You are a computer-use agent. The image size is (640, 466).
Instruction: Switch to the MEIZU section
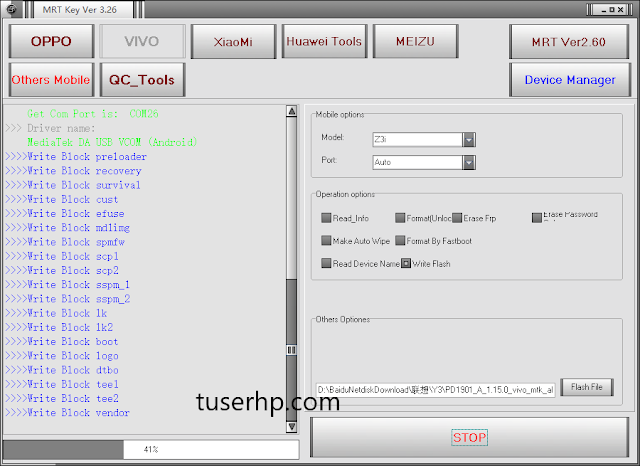pyautogui.click(x=415, y=41)
